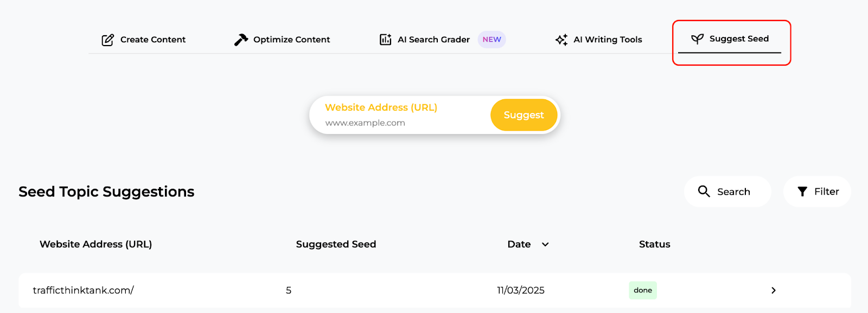Viewport: 868px width, 313px height.
Task: Select the Create Content pencil icon
Action: tap(107, 39)
